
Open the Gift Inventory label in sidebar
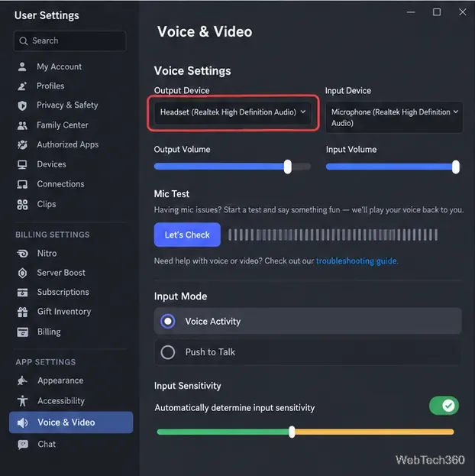pos(64,312)
